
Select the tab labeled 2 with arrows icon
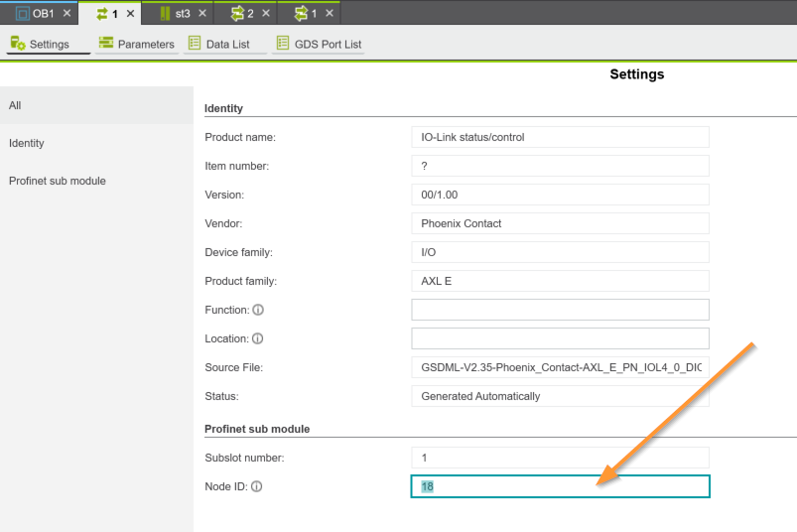coord(242,14)
